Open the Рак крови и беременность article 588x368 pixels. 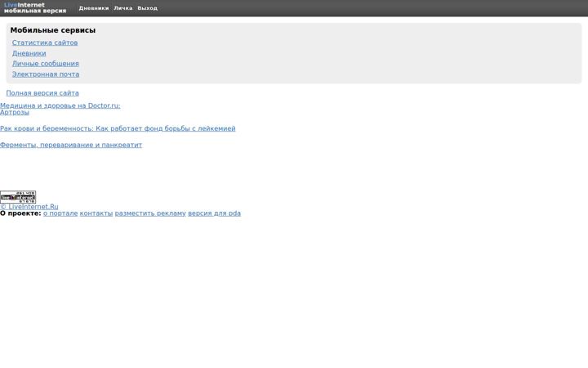point(118,128)
